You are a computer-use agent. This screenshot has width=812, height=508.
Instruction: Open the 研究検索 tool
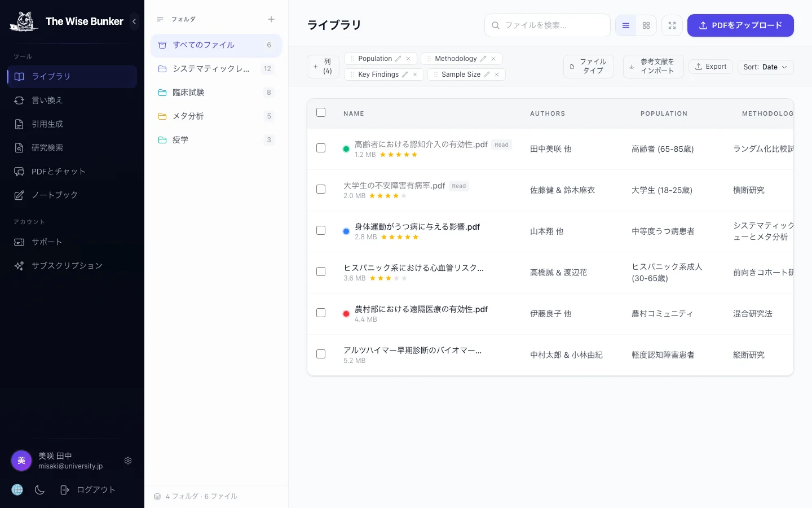47,147
